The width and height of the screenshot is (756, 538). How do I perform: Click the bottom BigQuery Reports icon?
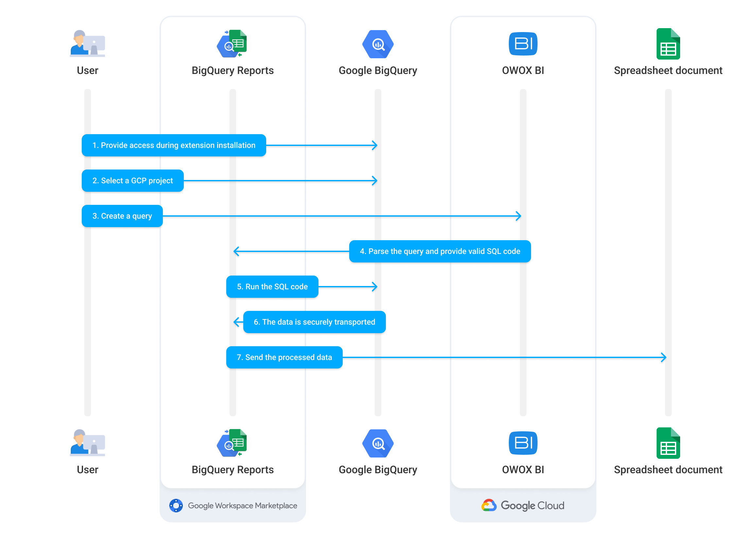(x=232, y=442)
